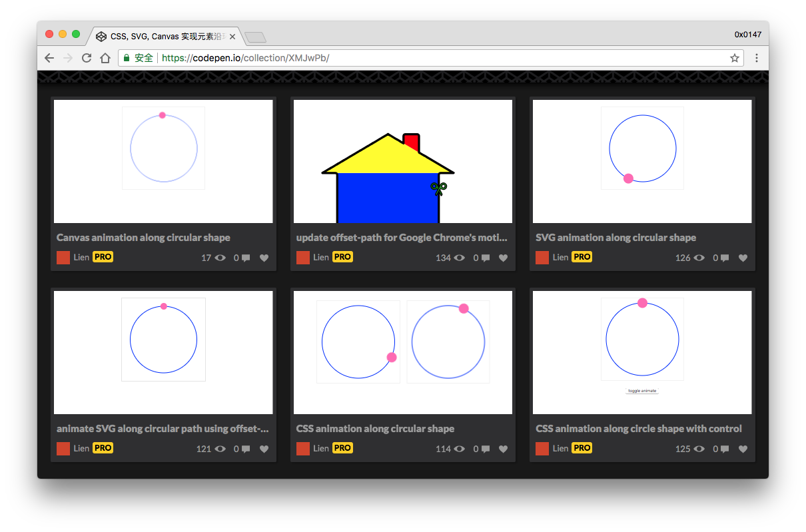This screenshot has width=806, height=532.
Task: Reload the page using the refresh icon
Action: click(x=87, y=58)
